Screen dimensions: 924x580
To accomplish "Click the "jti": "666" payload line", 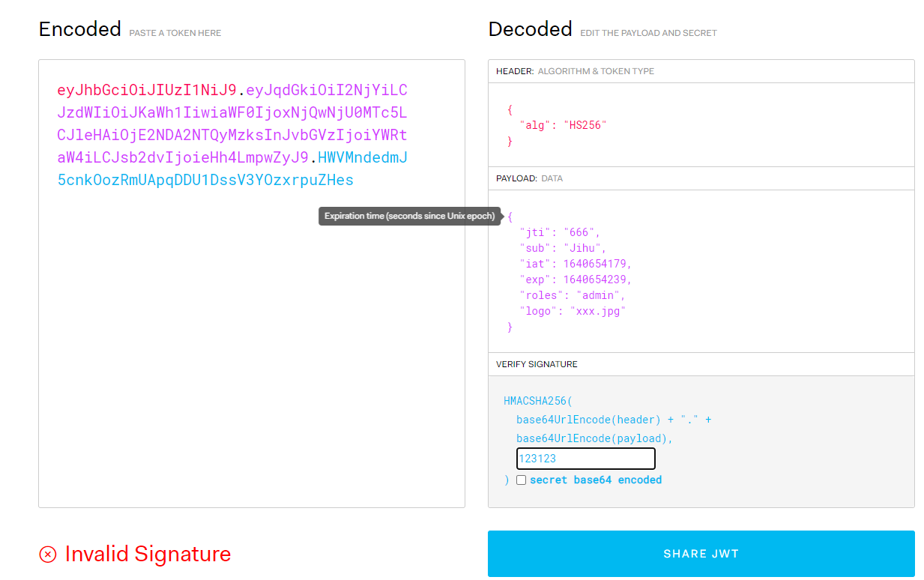I will click(x=560, y=232).
